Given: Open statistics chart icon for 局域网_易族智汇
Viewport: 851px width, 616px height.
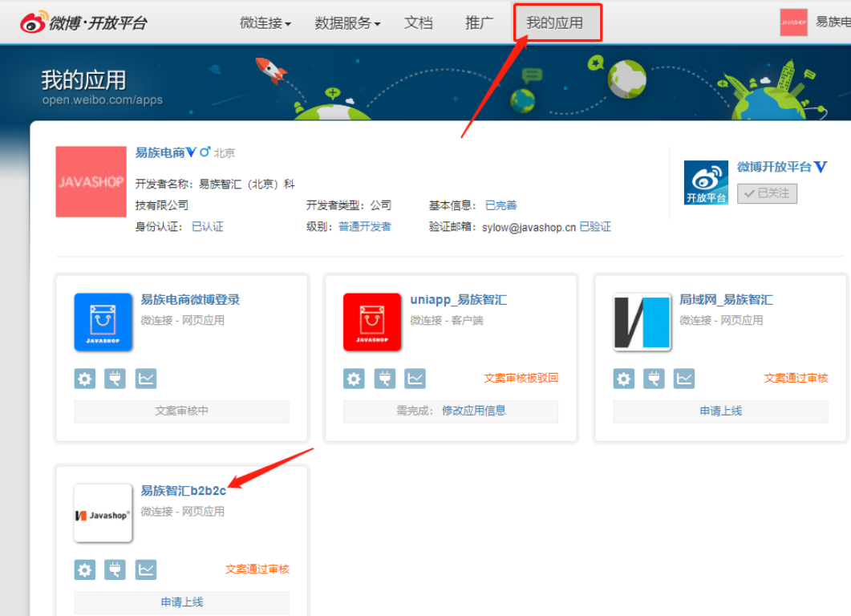Looking at the screenshot, I should pos(683,379).
